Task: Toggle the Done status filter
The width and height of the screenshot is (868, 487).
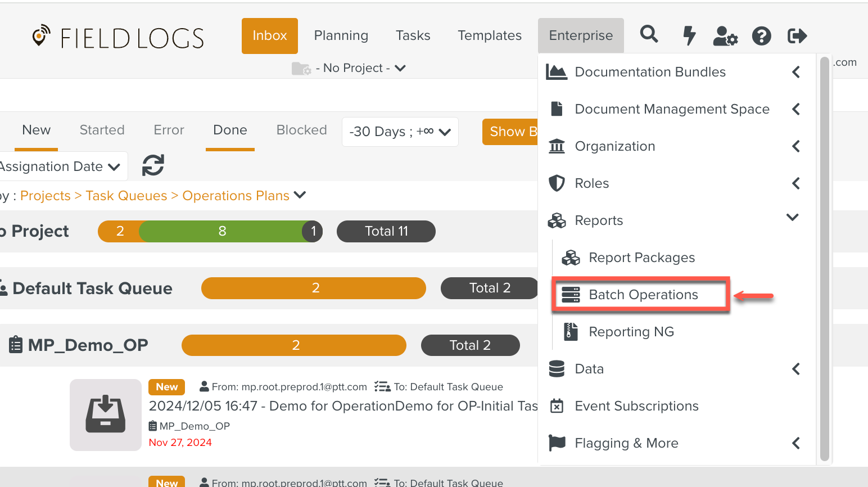Action: click(x=230, y=130)
